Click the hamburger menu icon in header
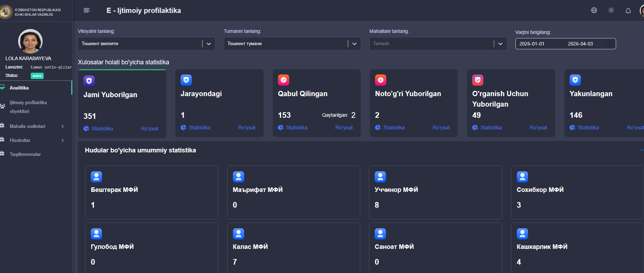 (x=87, y=10)
